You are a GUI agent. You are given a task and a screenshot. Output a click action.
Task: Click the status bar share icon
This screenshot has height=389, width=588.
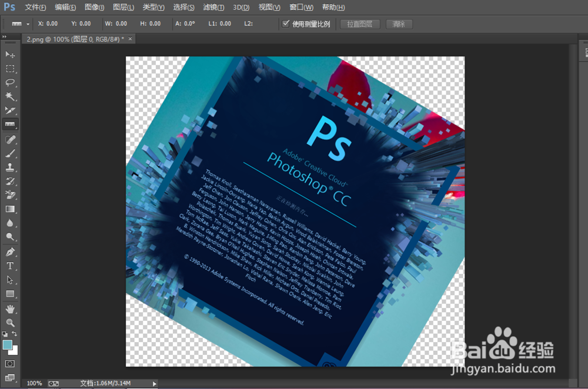click(54, 383)
